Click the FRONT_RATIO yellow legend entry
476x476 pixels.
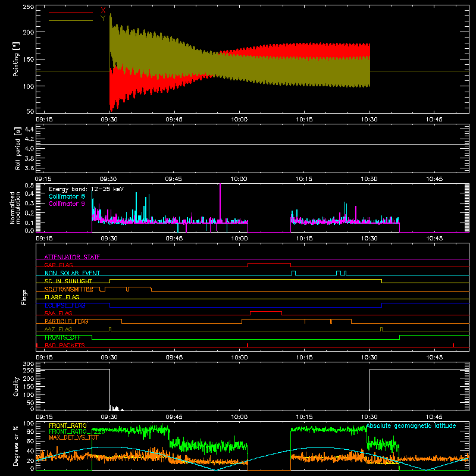tap(68, 425)
